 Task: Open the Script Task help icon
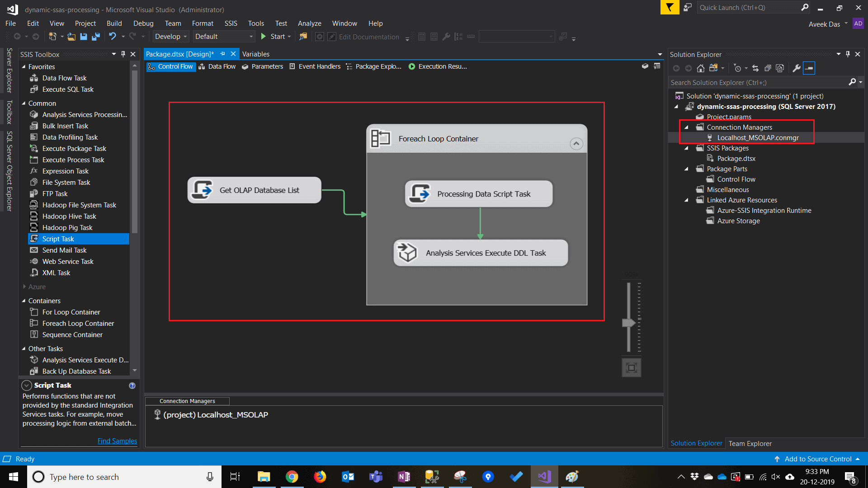point(132,385)
